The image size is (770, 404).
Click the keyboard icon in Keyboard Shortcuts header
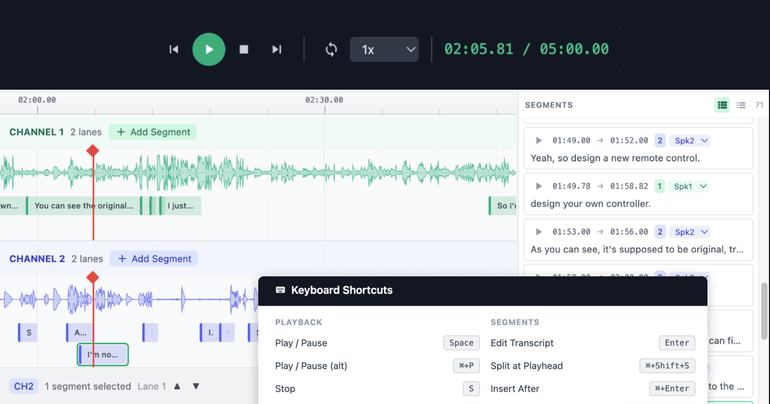tap(280, 290)
